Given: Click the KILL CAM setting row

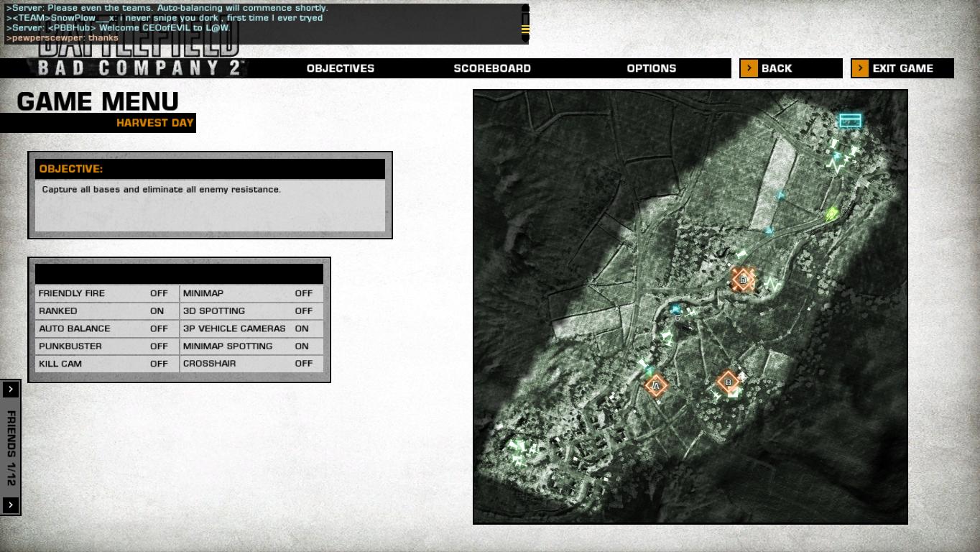Looking at the screenshot, I should tap(106, 364).
